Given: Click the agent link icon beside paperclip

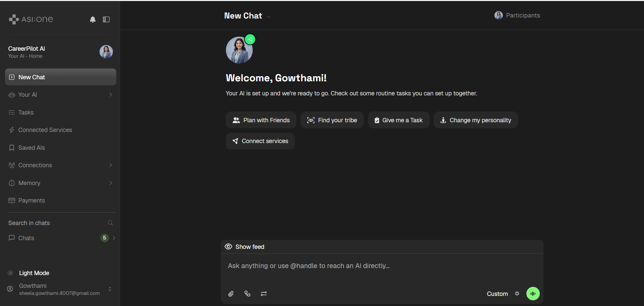Looking at the screenshot, I should tap(247, 294).
